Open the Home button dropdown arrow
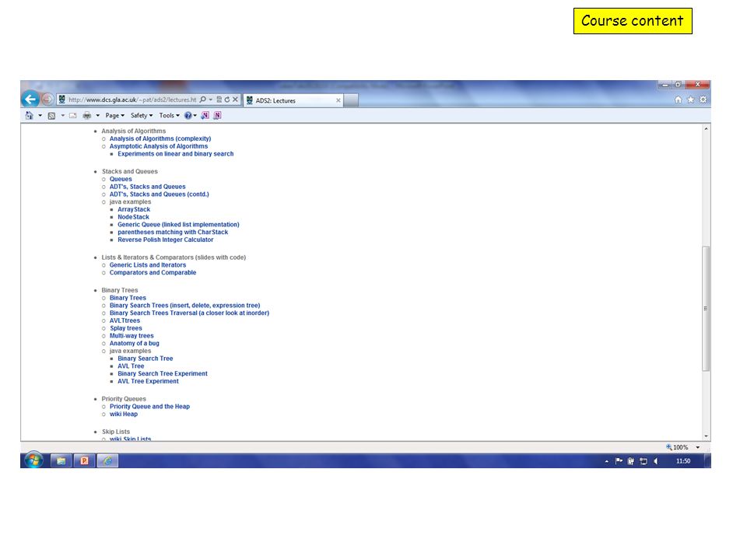 click(x=40, y=116)
